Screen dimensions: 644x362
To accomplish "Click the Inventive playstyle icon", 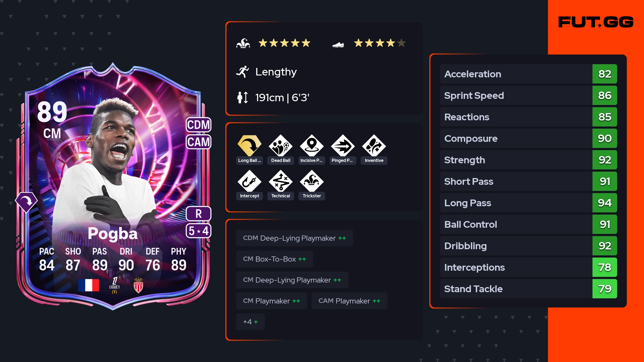I will click(374, 146).
